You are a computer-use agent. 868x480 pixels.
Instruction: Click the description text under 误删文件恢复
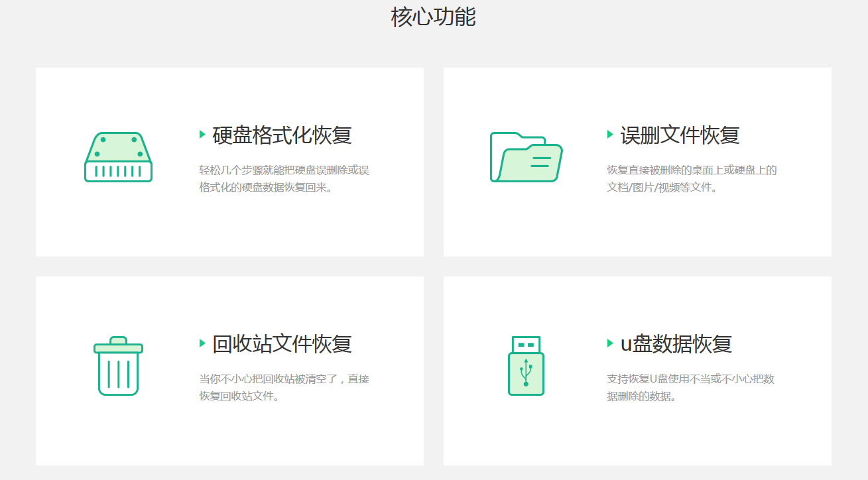tap(692, 179)
